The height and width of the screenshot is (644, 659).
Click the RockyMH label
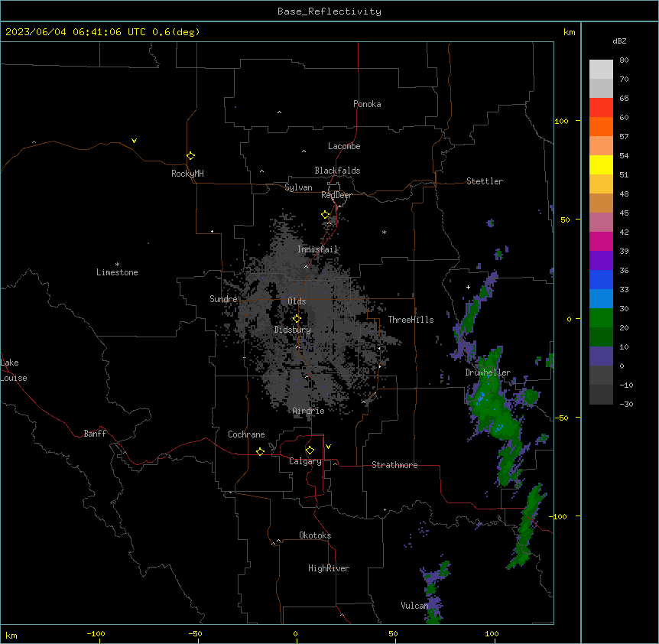tap(187, 174)
